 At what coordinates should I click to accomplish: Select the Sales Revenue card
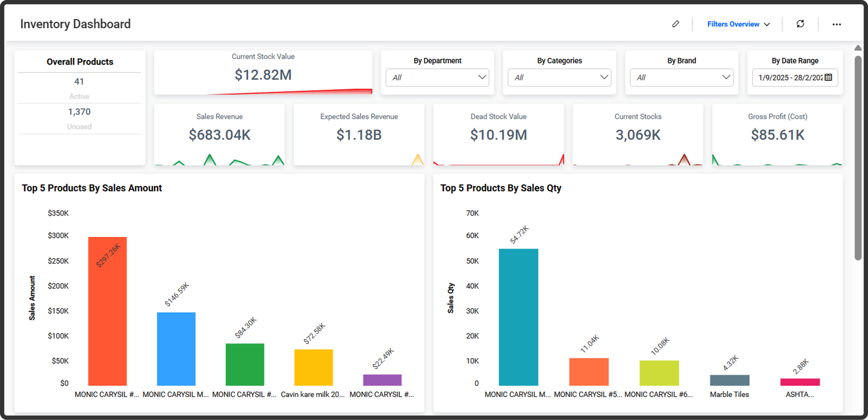click(219, 134)
